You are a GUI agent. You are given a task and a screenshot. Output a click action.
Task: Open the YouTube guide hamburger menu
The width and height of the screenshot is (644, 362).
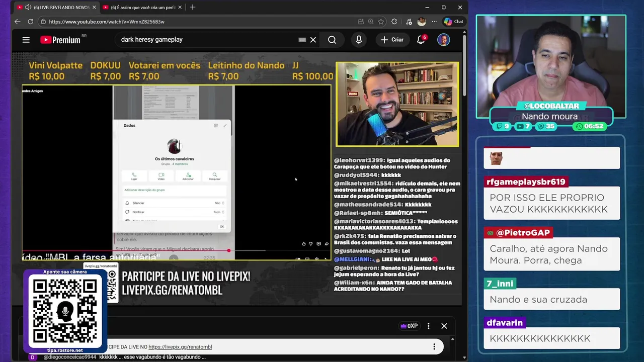pos(26,40)
